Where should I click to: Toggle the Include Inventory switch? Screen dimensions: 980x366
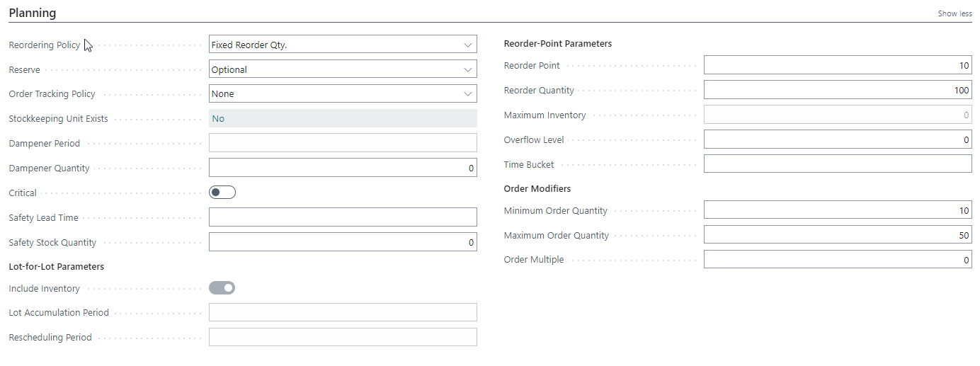point(222,288)
